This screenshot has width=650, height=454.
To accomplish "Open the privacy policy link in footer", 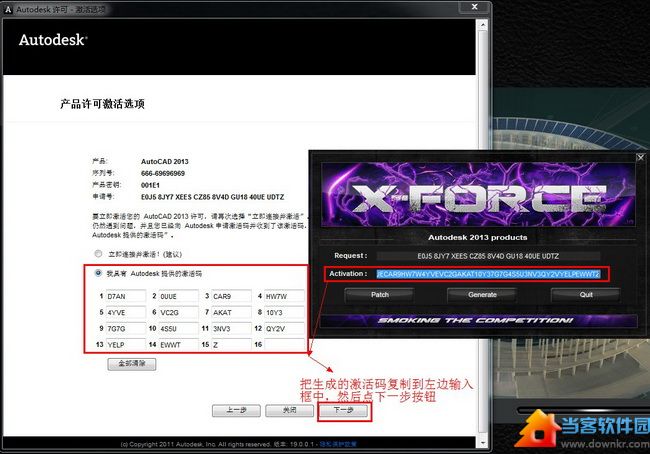I will [x=338, y=444].
